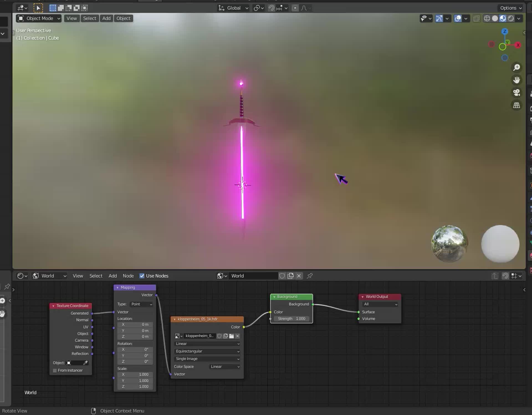Click the Z axis on the navigation gizmo

click(x=505, y=32)
